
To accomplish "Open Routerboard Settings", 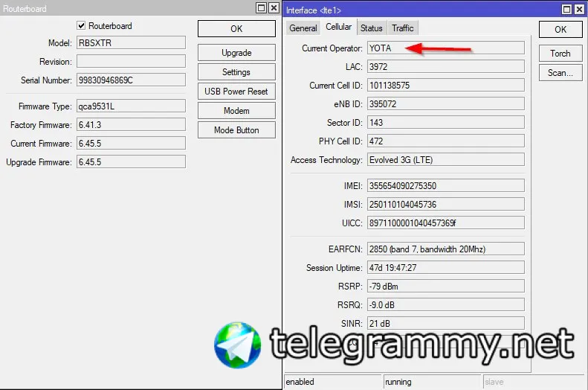I will click(x=236, y=72).
